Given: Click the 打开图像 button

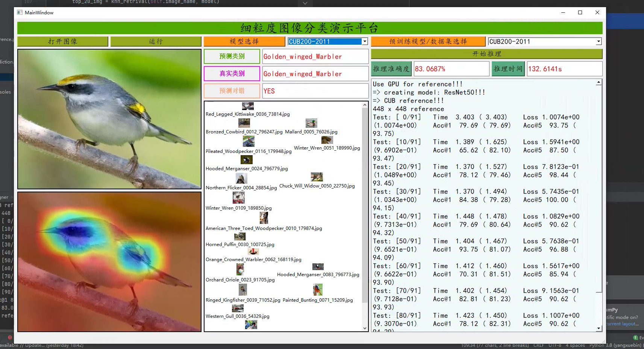Looking at the screenshot, I should click(x=63, y=41).
